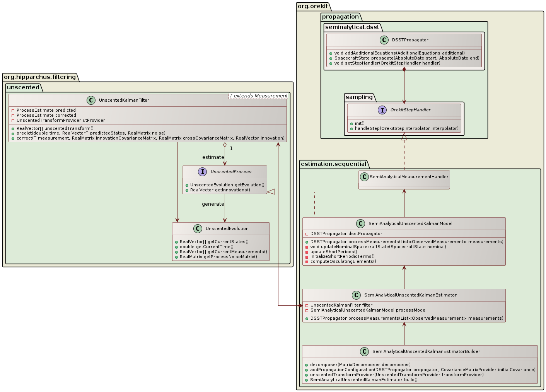Click the interface icon of OrekitStepHandler
546x392 pixels.
382,110
